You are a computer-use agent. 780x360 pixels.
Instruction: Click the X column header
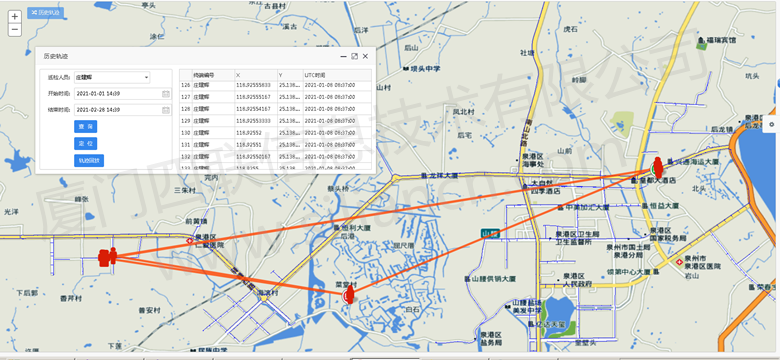256,75
